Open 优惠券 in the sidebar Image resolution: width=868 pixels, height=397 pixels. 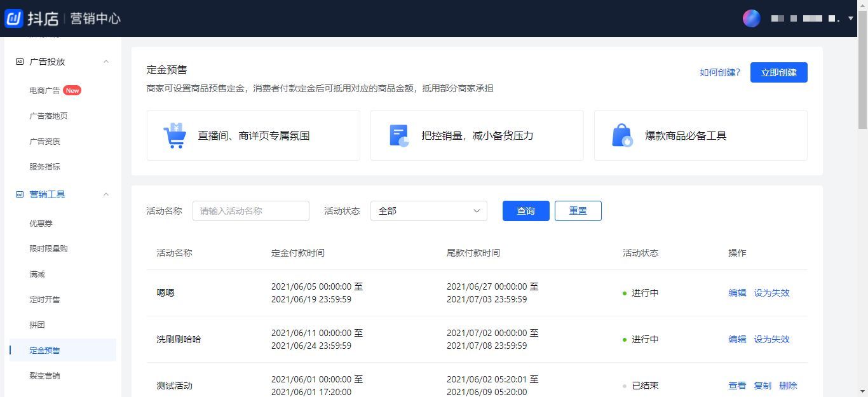click(41, 224)
